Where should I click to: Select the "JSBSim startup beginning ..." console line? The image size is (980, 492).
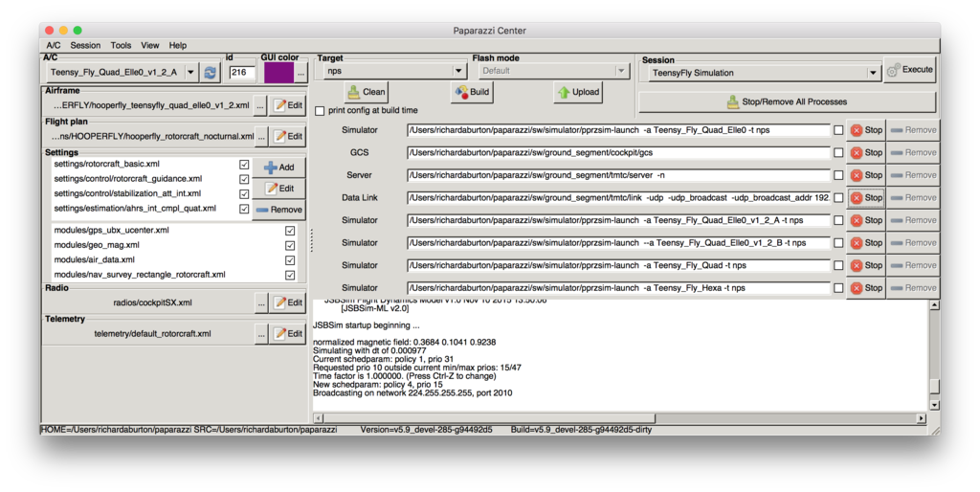coord(366,325)
